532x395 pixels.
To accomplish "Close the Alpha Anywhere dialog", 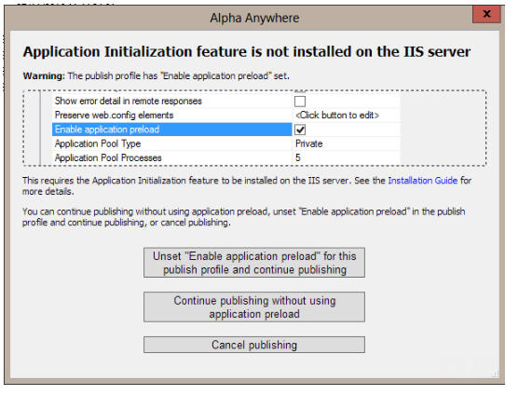I will [x=486, y=14].
